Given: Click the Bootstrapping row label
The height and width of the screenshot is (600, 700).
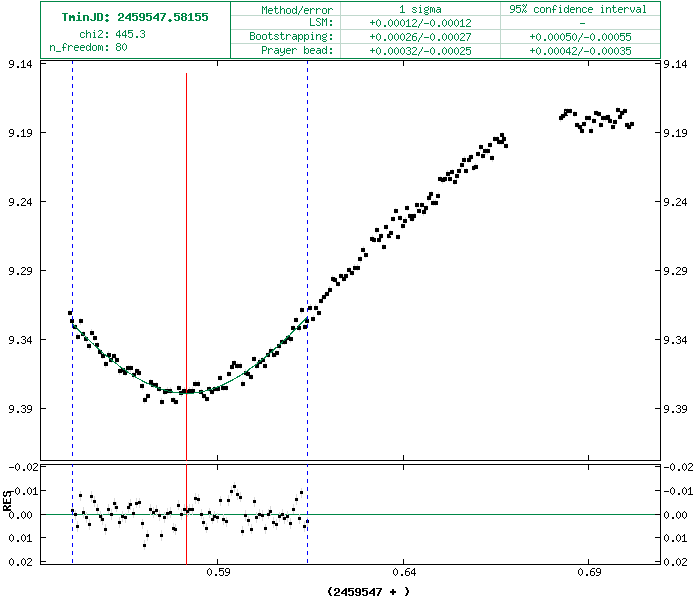Looking at the screenshot, I should [x=291, y=36].
